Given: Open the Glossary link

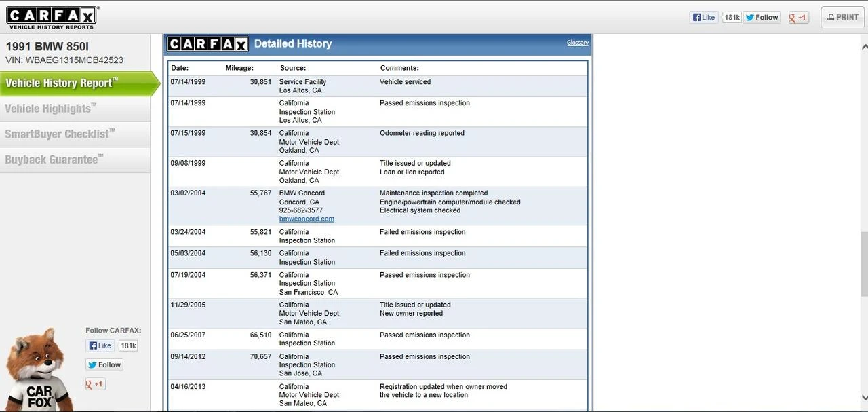Looking at the screenshot, I should (578, 43).
